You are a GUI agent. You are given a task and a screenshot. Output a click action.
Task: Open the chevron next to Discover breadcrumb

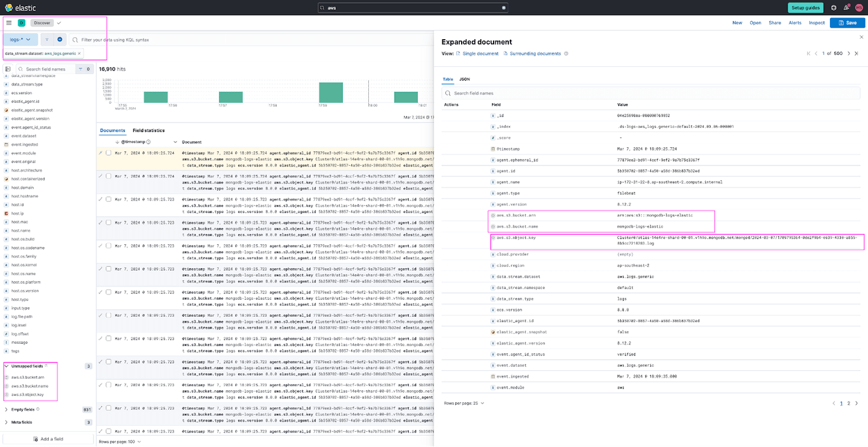tap(59, 23)
